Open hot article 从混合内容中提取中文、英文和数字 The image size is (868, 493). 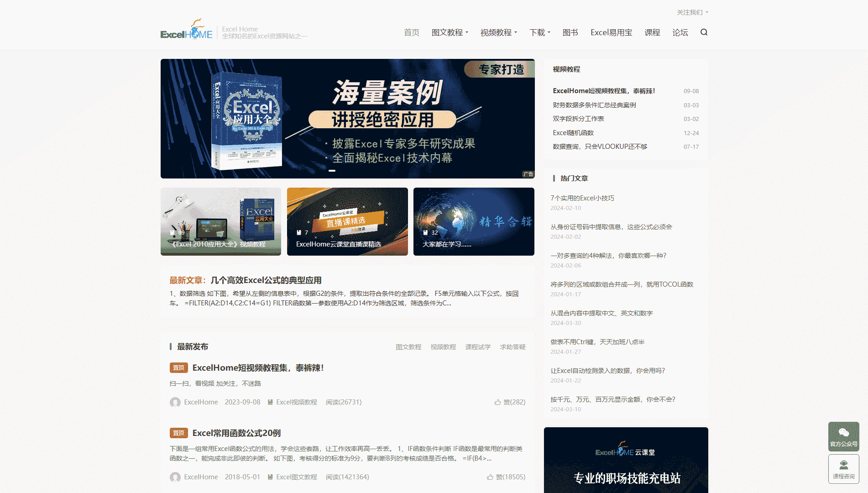click(x=601, y=313)
